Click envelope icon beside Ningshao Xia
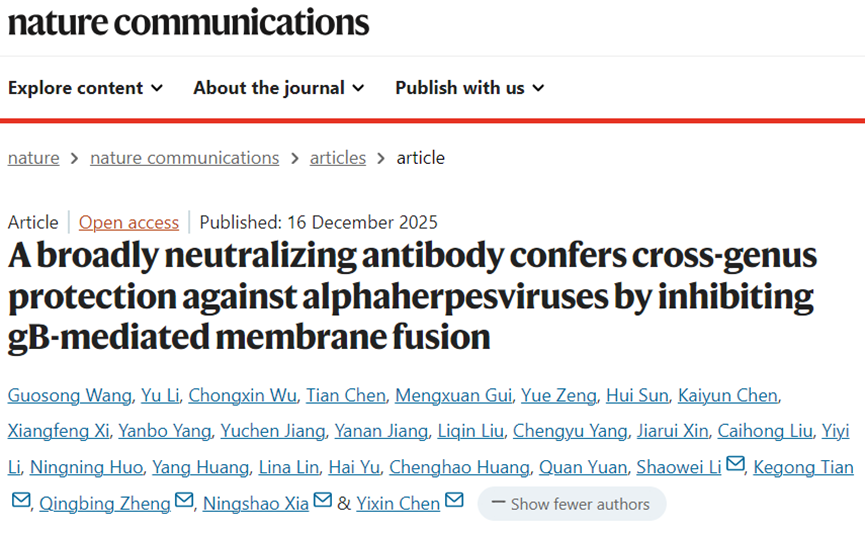Screen dimensions: 865x535 pos(322,502)
